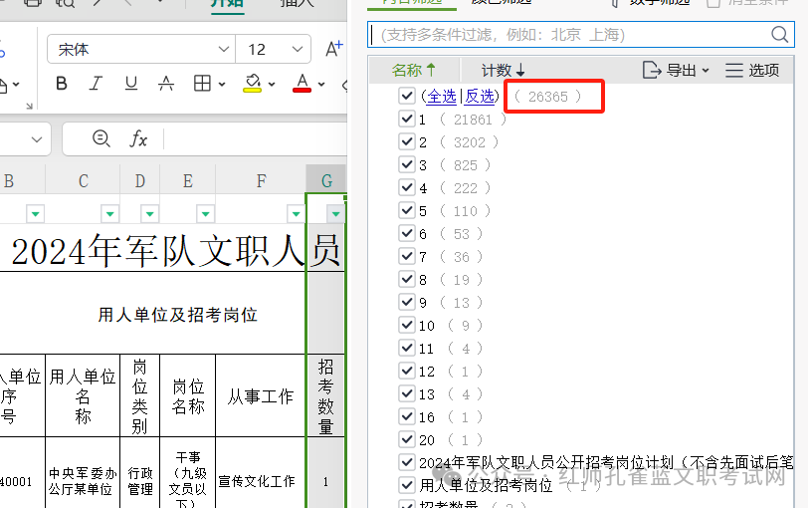Uncheck the value 1 (21861) checkbox
The image size is (812, 508).
tap(406, 119)
